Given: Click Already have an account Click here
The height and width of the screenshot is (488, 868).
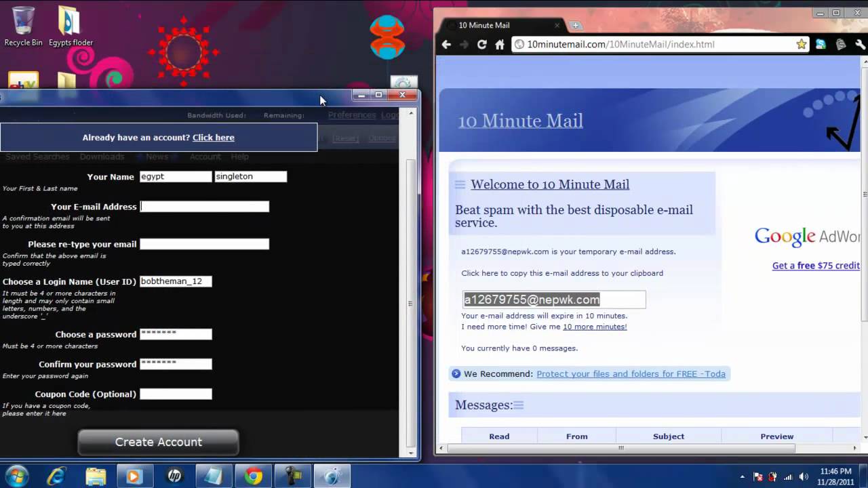Looking at the screenshot, I should 213,138.
